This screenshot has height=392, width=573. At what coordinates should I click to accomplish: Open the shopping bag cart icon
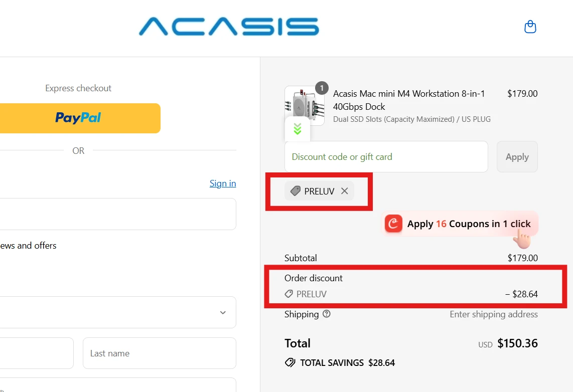[x=530, y=27]
